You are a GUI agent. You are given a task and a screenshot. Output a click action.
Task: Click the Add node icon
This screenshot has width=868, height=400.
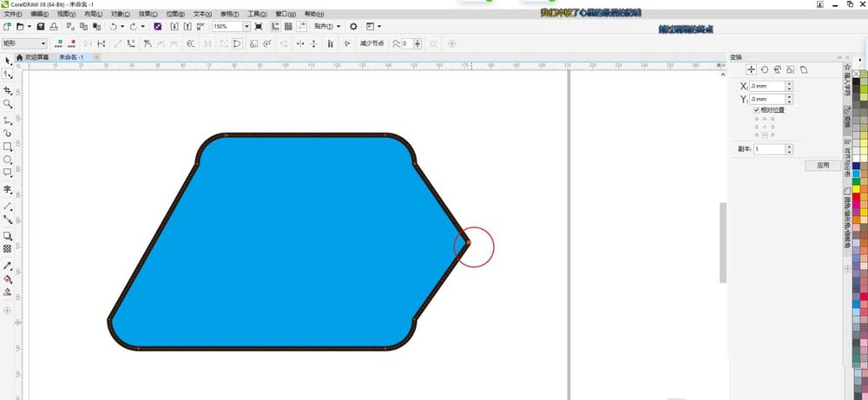[x=59, y=43]
